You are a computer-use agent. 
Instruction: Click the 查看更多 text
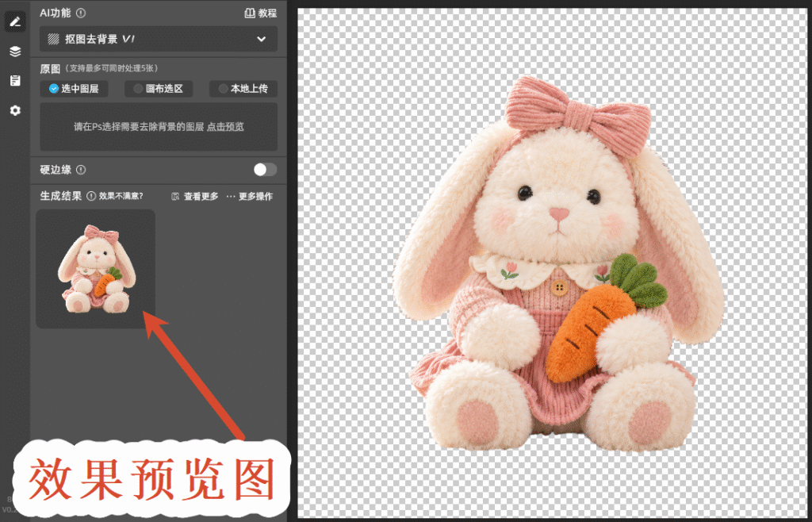coord(201,197)
